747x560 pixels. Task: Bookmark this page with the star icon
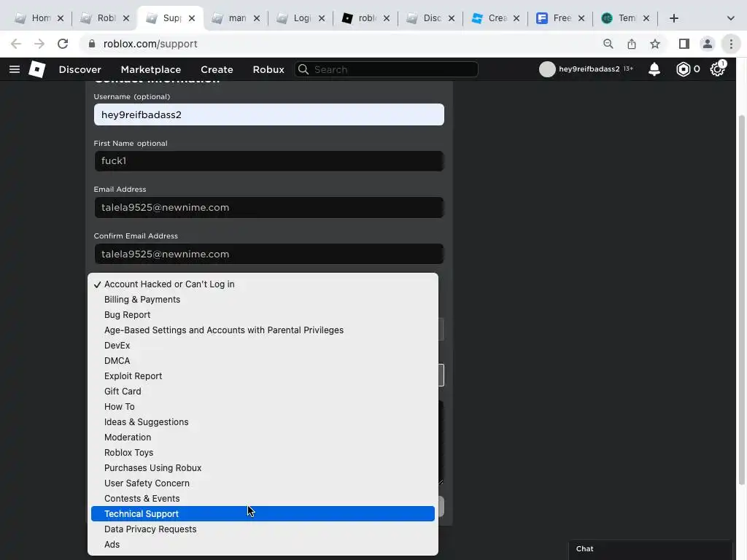pyautogui.click(x=655, y=44)
